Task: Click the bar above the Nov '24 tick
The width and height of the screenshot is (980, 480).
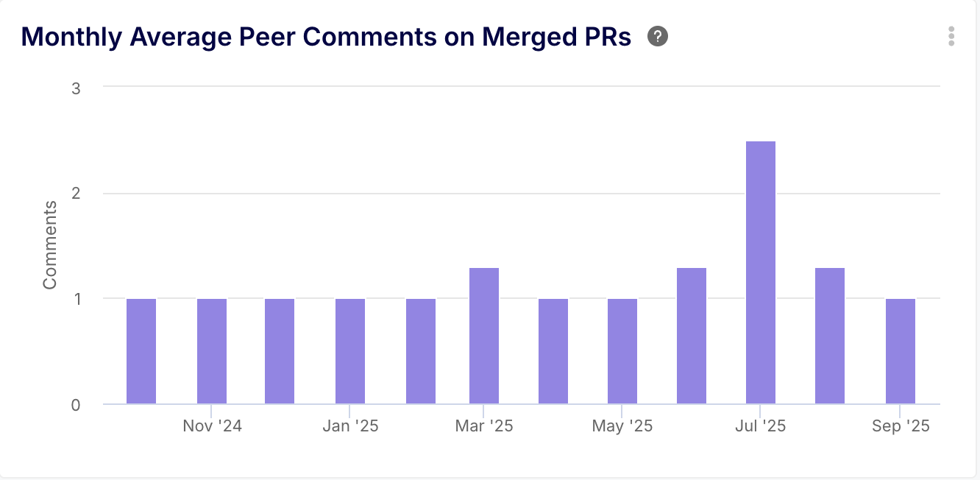Action: tap(212, 351)
